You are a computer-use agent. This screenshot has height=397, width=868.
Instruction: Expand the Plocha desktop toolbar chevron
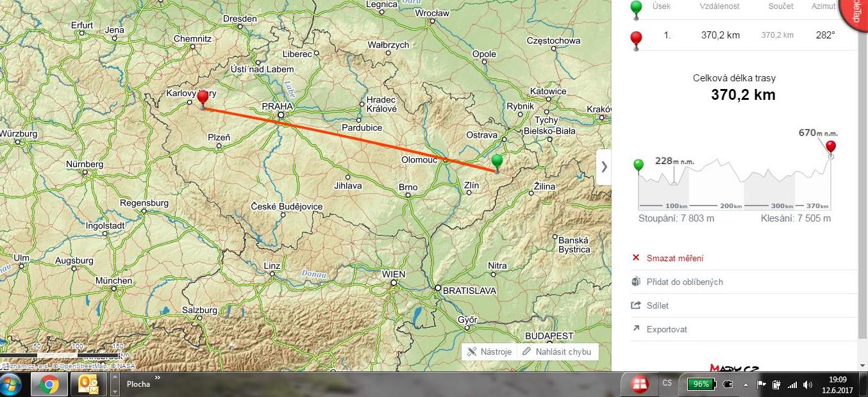coord(157,378)
